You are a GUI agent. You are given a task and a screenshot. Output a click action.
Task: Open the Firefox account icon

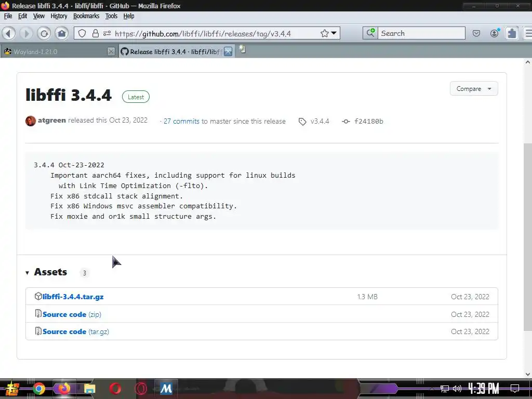pos(495,33)
